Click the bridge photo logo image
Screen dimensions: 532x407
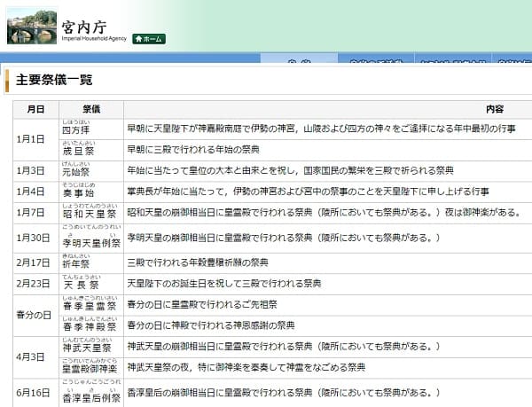(x=32, y=26)
